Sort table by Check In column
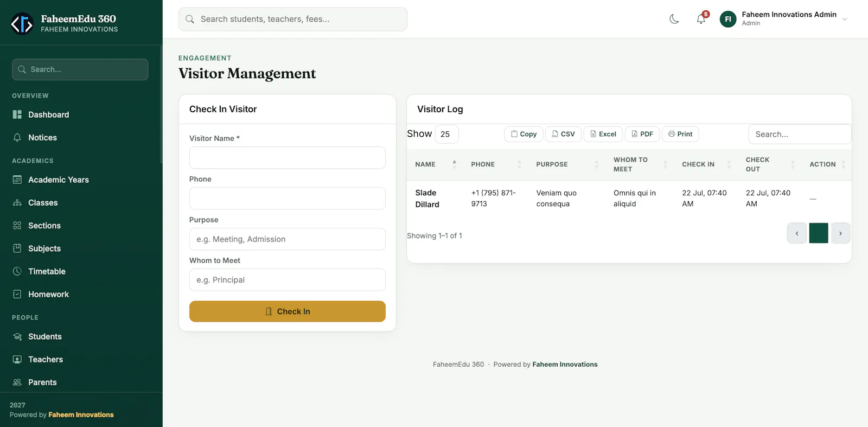 coord(706,164)
